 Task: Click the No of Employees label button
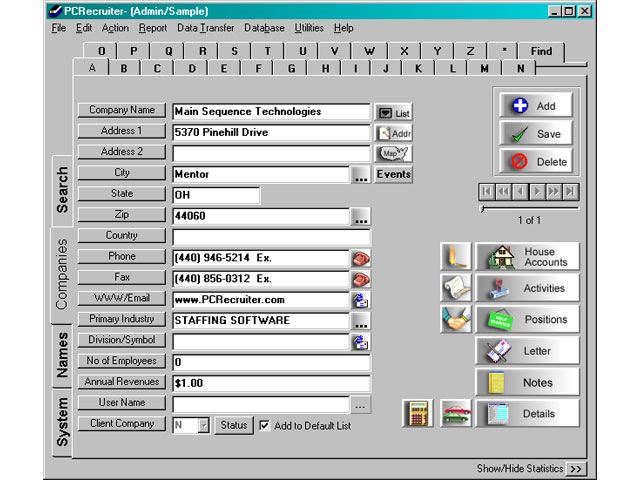point(122,361)
